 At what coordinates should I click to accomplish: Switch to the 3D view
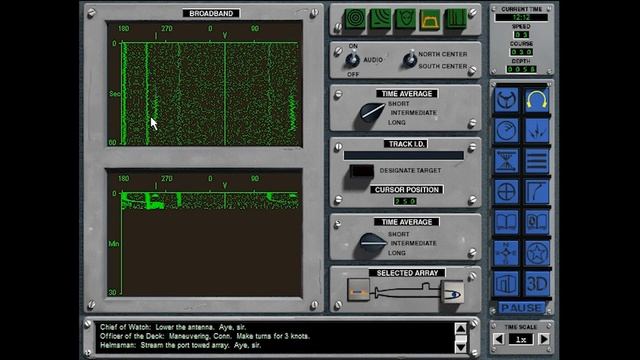coord(537,284)
